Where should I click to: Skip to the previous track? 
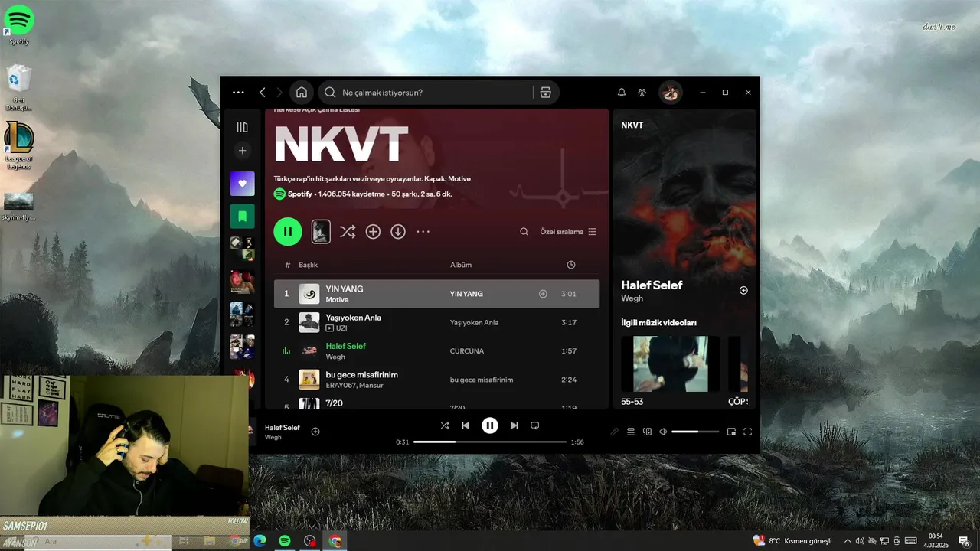[x=465, y=425]
